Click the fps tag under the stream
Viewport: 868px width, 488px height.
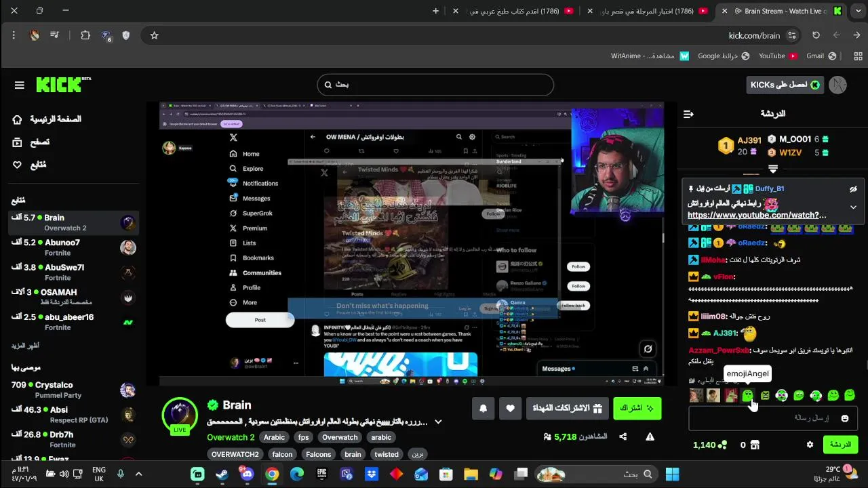[304, 437]
